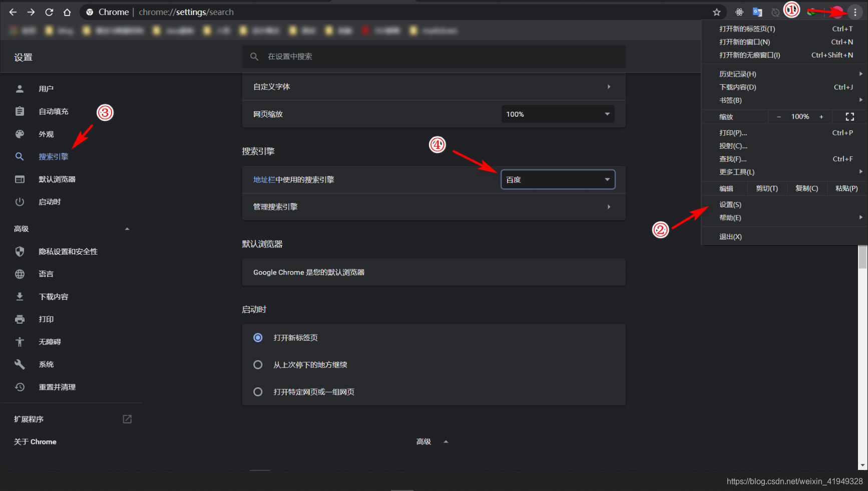Open the 百度 search engine dropdown
Viewport: 868px width, 491px height.
coord(558,179)
